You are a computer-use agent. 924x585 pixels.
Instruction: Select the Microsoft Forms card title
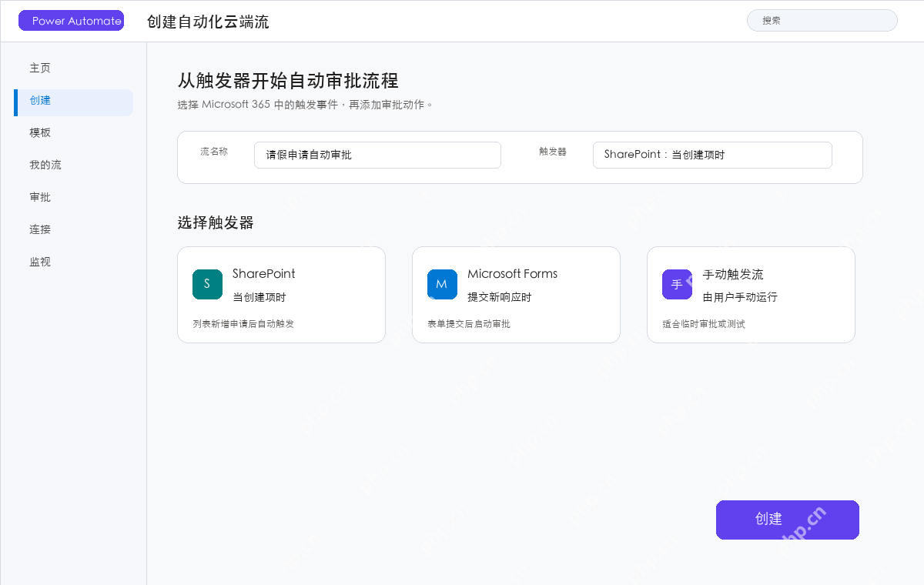pos(512,274)
